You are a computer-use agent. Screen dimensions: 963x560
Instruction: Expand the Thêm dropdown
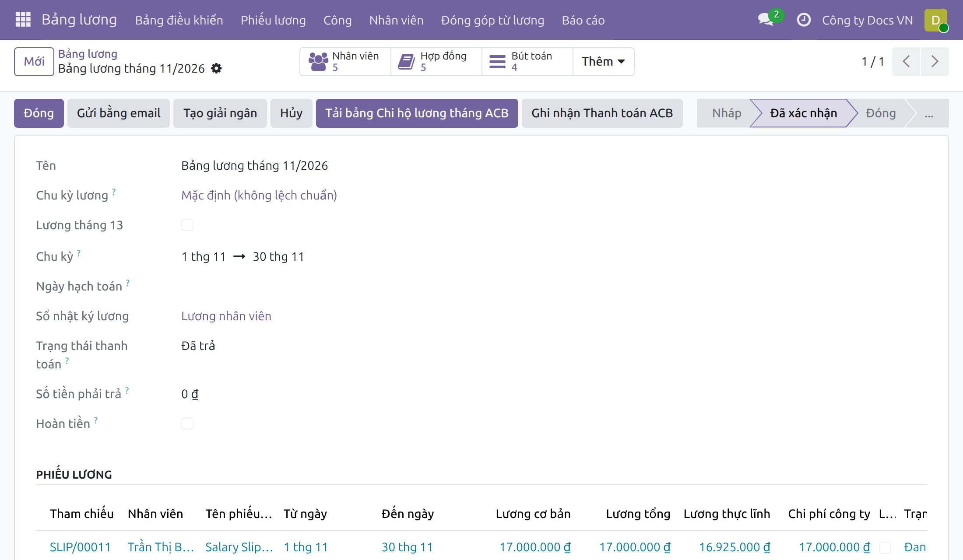(603, 62)
